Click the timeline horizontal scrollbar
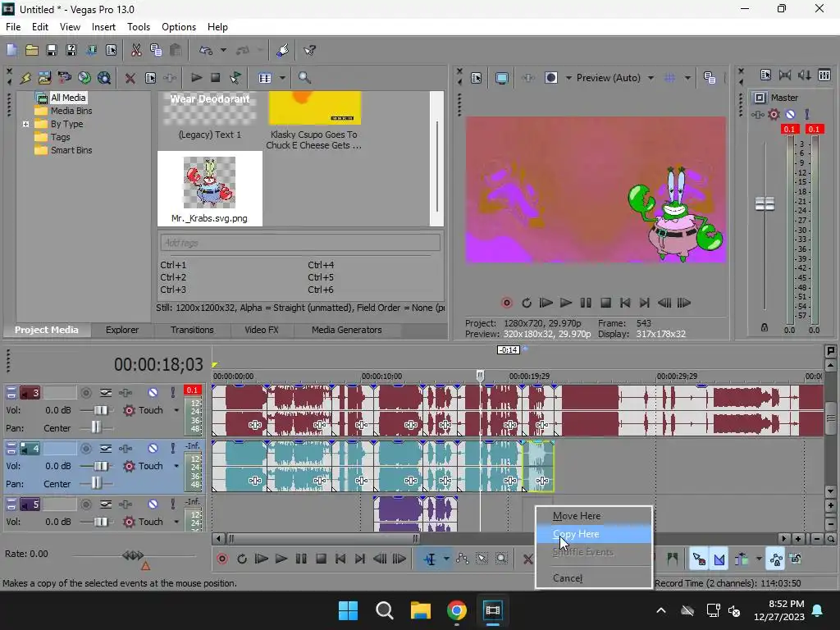 pos(322,538)
